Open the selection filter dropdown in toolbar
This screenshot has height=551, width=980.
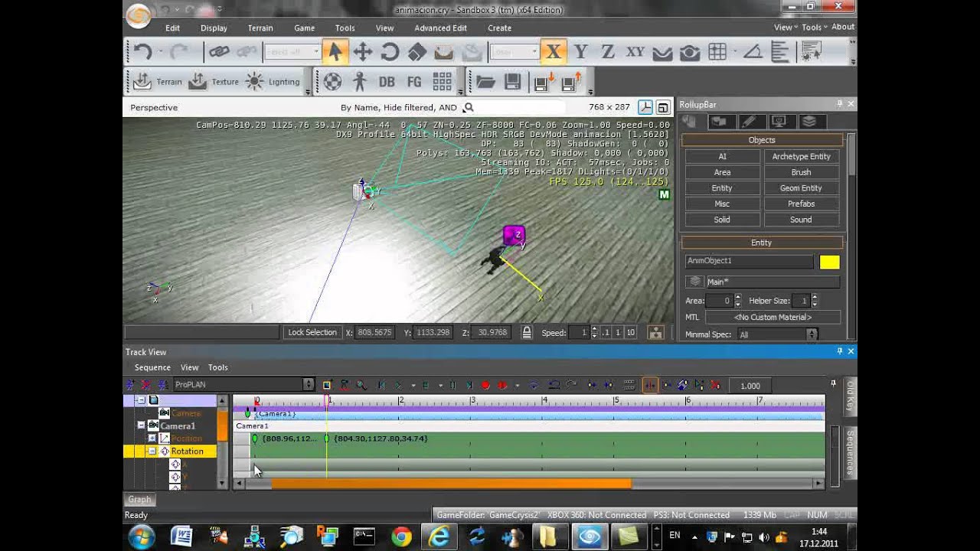[292, 52]
